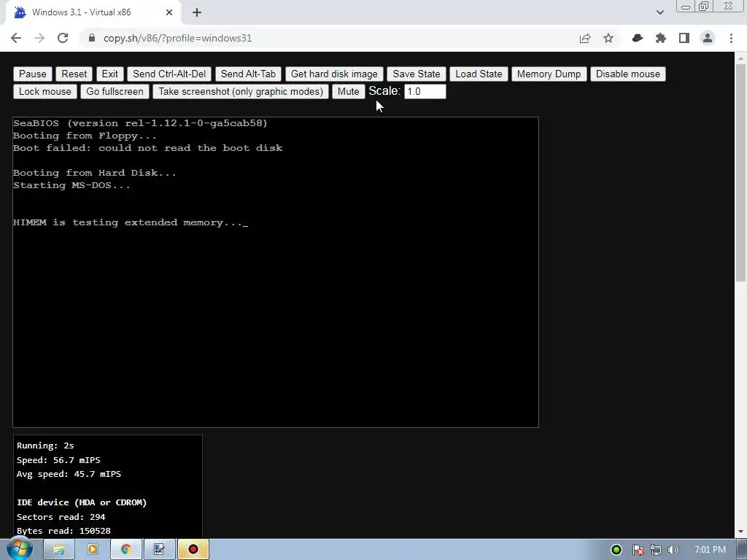Click the network tray icon
Screen dimensions: 747x560
tap(656, 550)
